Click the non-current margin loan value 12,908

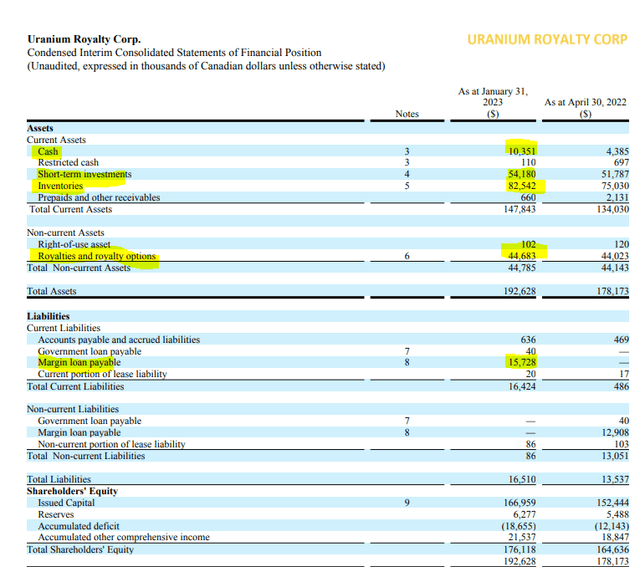615,433
